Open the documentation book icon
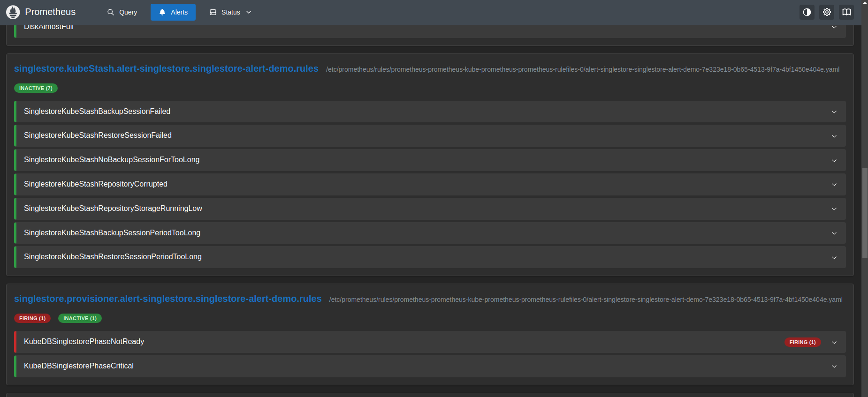The image size is (868, 397). (x=846, y=12)
